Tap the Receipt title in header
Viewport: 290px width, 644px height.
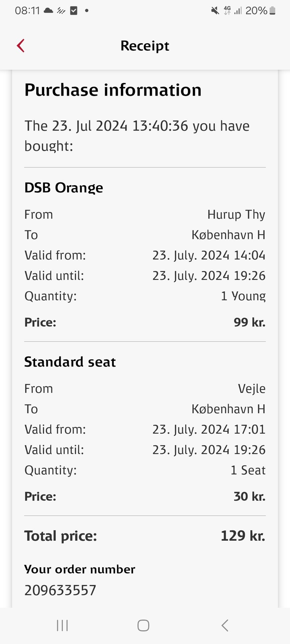tap(145, 46)
